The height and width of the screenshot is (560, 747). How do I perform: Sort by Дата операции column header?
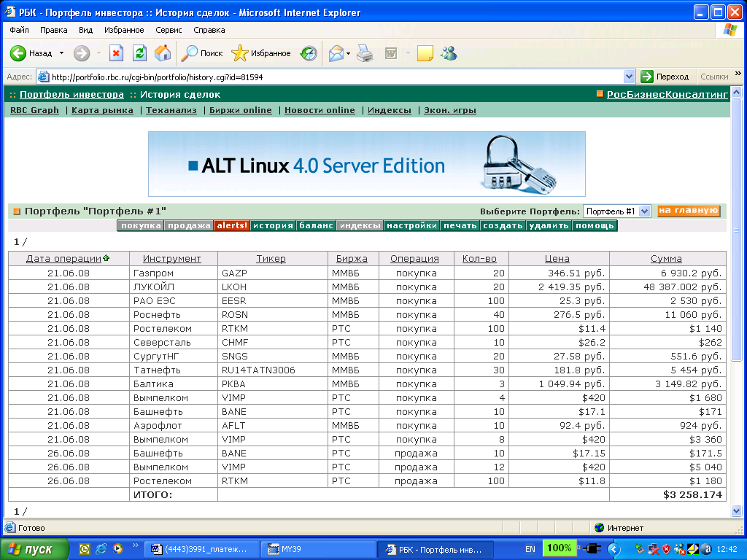[64, 259]
